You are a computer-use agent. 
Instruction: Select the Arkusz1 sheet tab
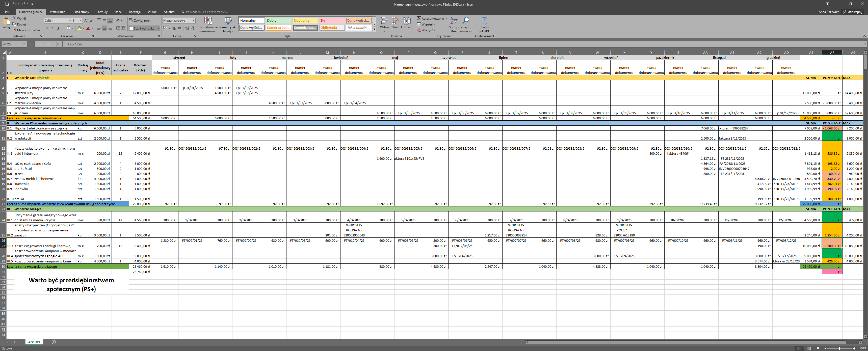click(34, 342)
